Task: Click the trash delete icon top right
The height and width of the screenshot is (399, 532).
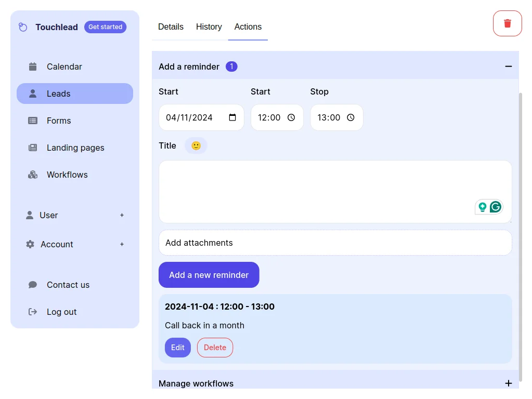Action: click(507, 23)
